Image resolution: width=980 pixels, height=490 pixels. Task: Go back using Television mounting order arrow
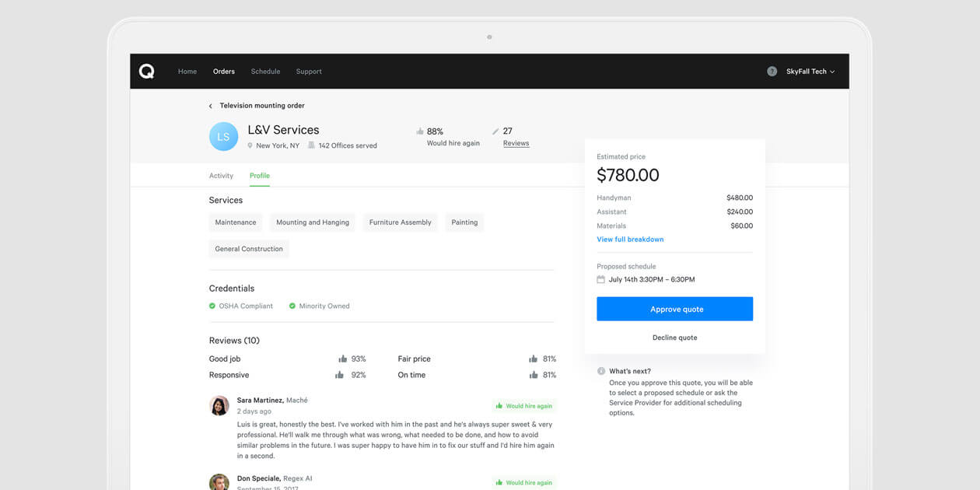click(210, 106)
